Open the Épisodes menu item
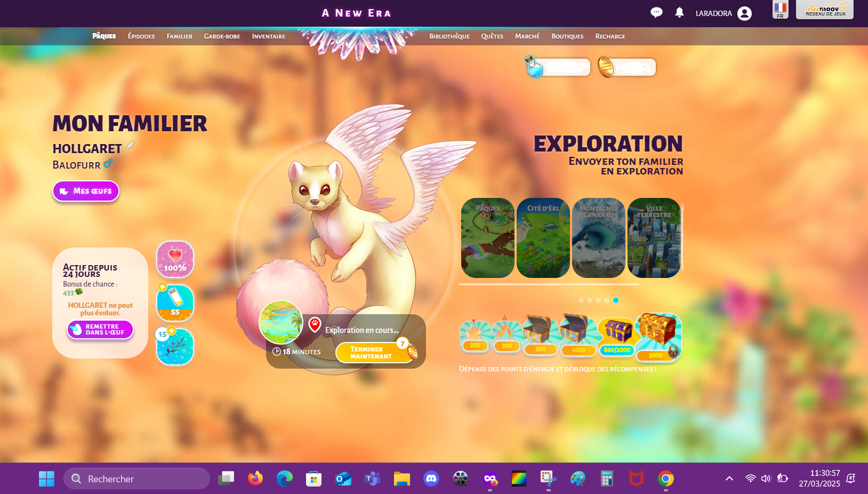 (141, 36)
